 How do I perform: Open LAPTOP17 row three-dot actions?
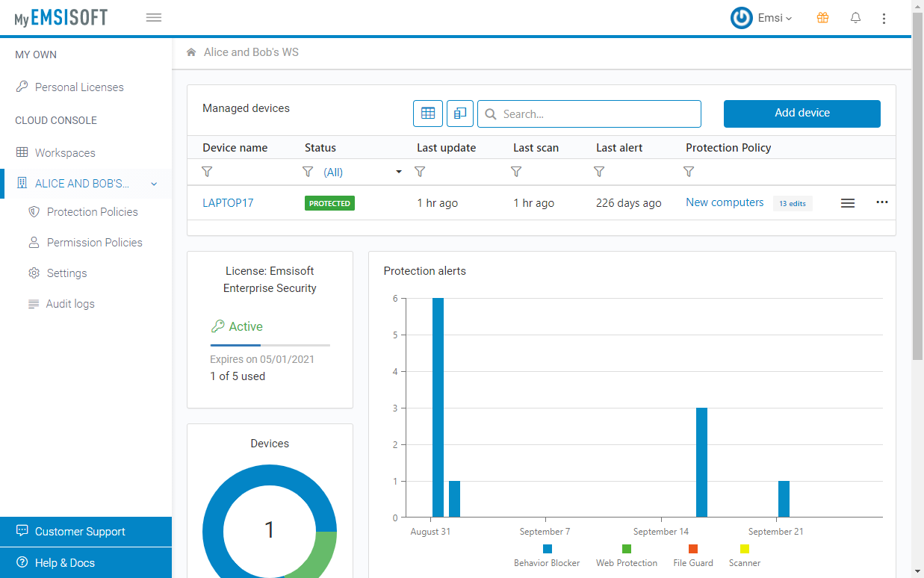(882, 202)
